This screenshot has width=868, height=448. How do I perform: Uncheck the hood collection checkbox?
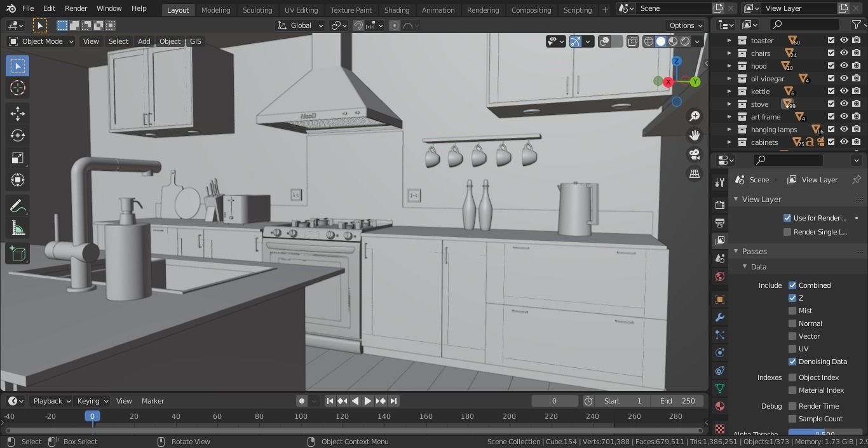click(x=831, y=65)
